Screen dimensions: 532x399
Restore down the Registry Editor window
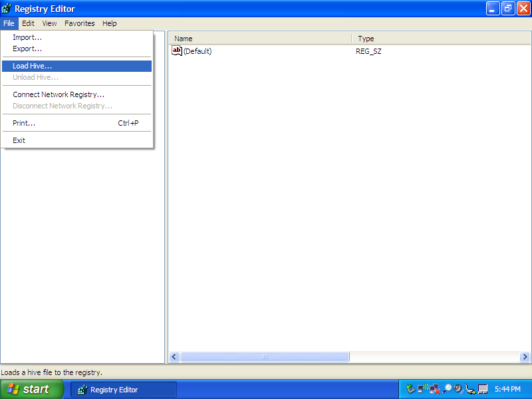[x=508, y=9]
